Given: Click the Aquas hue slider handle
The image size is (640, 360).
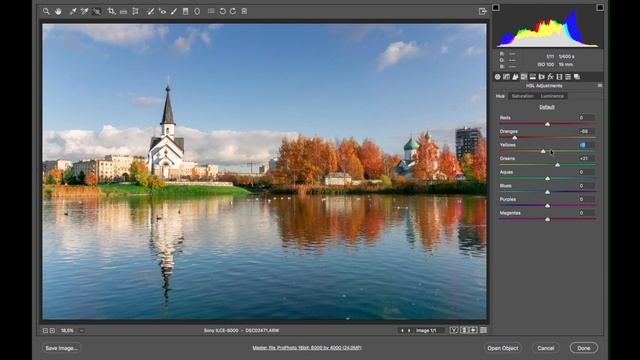Looking at the screenshot, I should [x=547, y=179].
